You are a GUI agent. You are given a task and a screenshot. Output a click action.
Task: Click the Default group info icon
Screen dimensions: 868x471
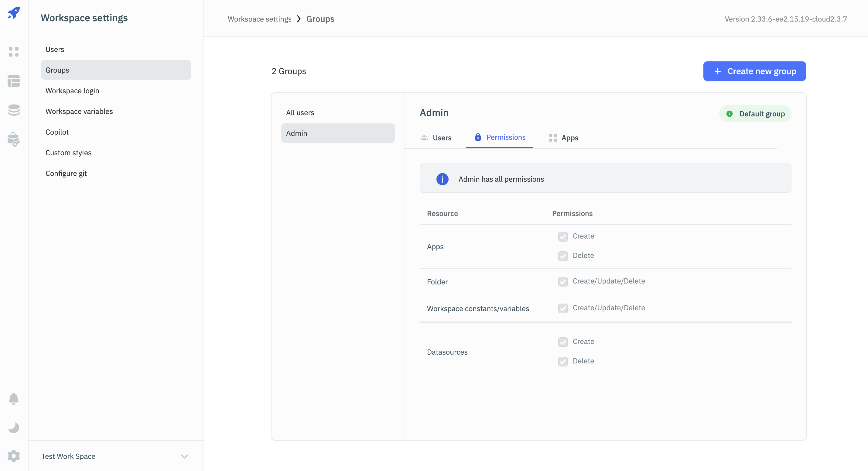tap(729, 114)
